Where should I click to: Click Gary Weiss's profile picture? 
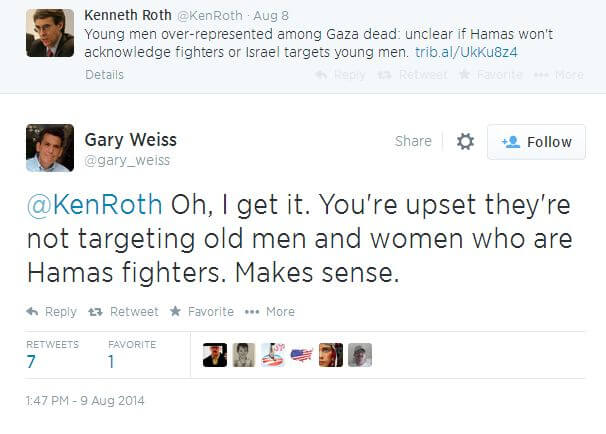point(49,147)
